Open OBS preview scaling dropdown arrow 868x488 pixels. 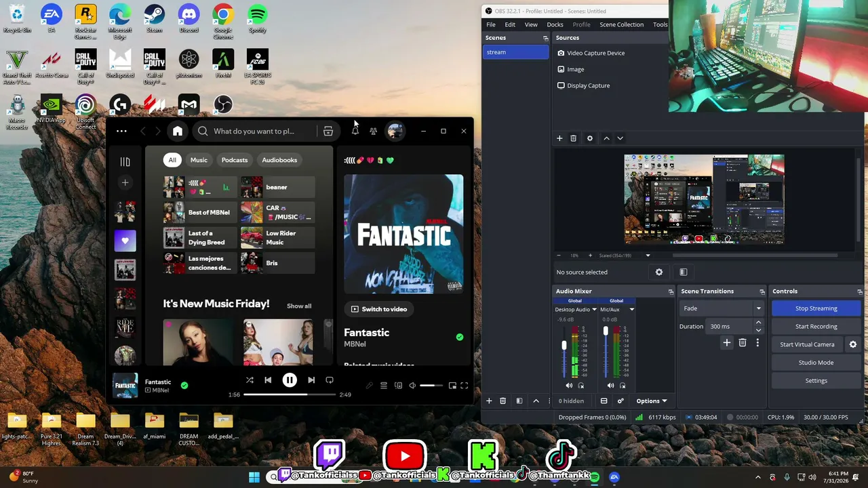(648, 256)
